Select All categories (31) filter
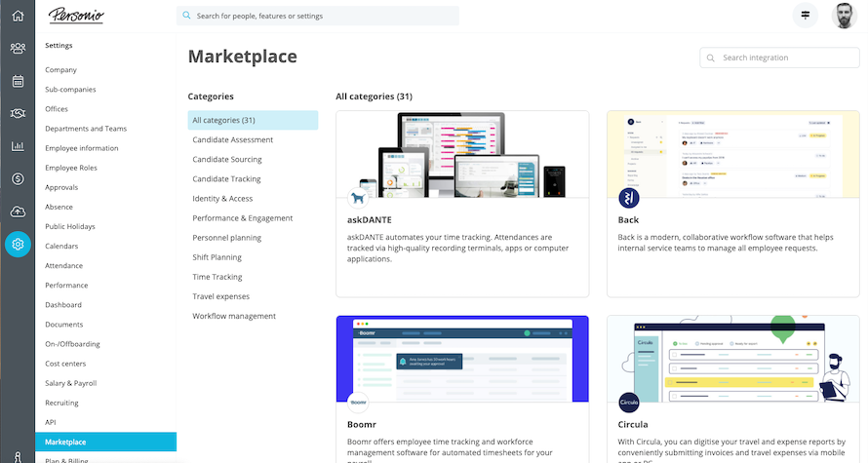The image size is (868, 463). pyautogui.click(x=253, y=120)
